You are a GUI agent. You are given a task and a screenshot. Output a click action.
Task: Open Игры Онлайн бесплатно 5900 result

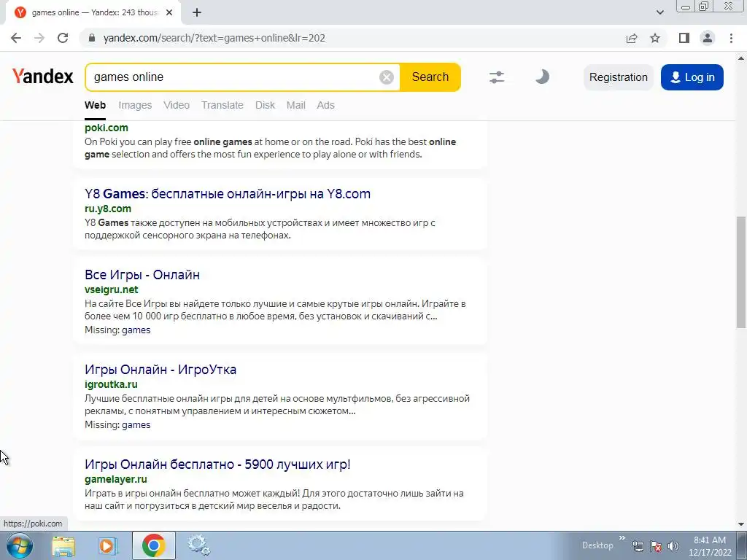217,464
